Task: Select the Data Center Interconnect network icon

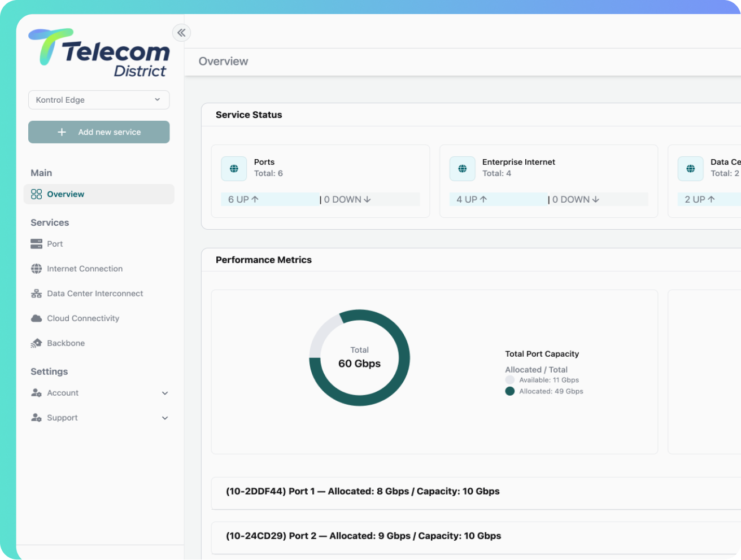Action: tap(36, 294)
